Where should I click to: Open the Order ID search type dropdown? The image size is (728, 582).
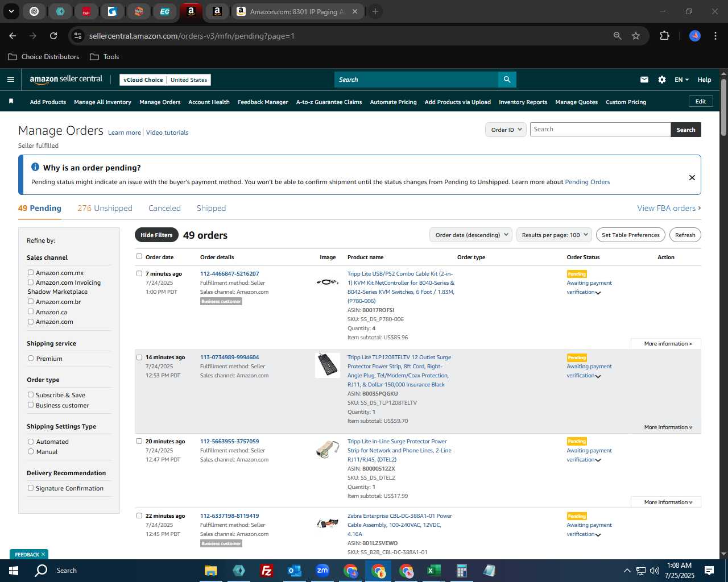click(506, 130)
